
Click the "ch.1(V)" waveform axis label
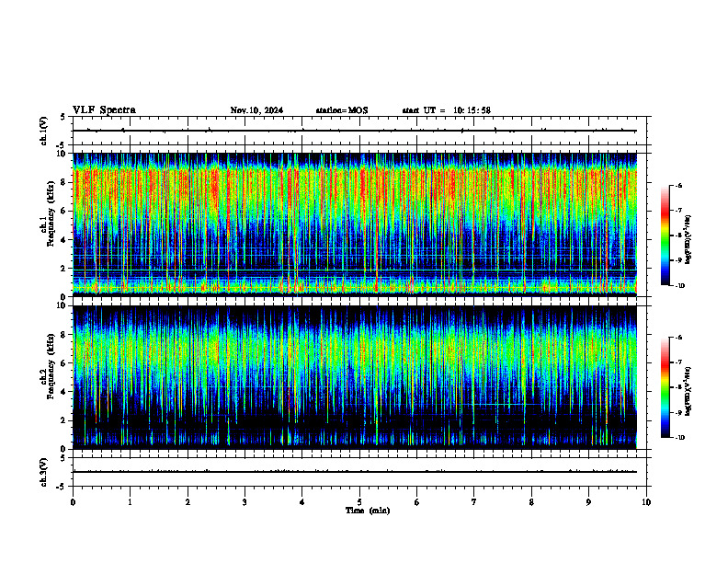click(x=43, y=131)
